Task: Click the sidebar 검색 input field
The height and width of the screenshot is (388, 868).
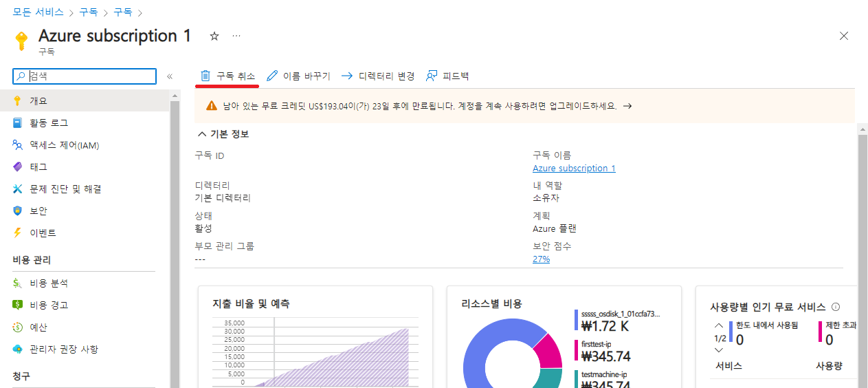Action: [x=85, y=76]
